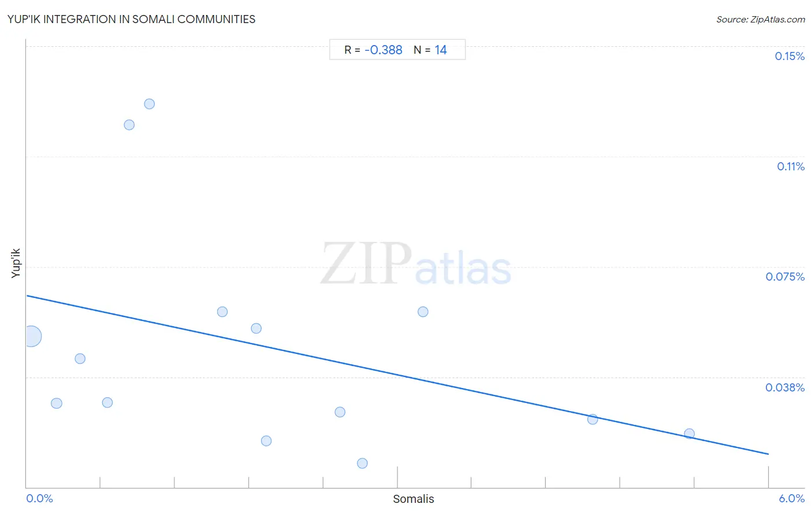Click the 6.0% x-axis maximum label
This screenshot has width=812, height=515.
pos(792,499)
